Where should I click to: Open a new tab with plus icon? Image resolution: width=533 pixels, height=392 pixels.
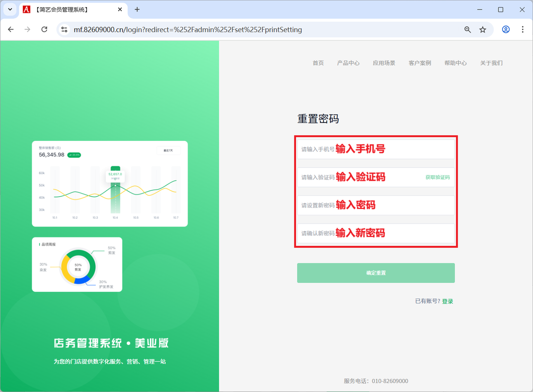[137, 10]
